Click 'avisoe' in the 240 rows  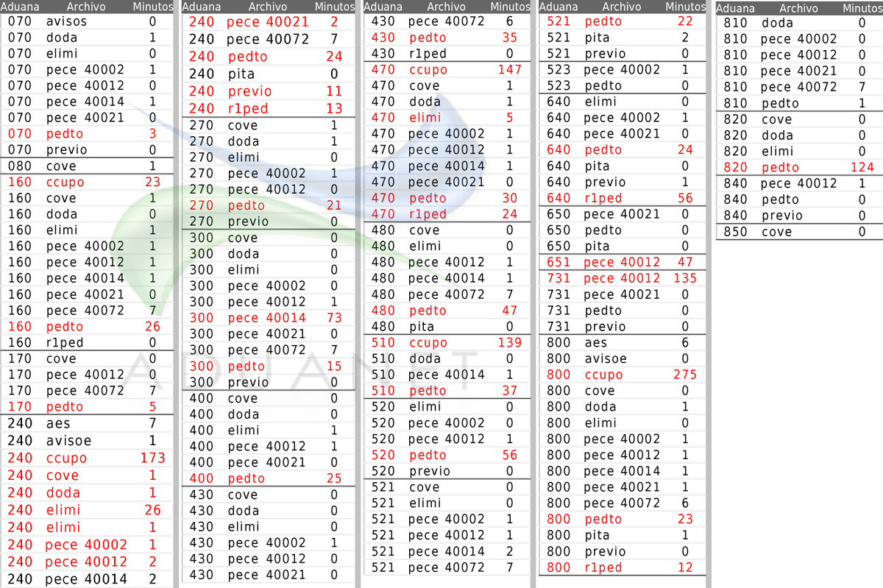click(68, 440)
